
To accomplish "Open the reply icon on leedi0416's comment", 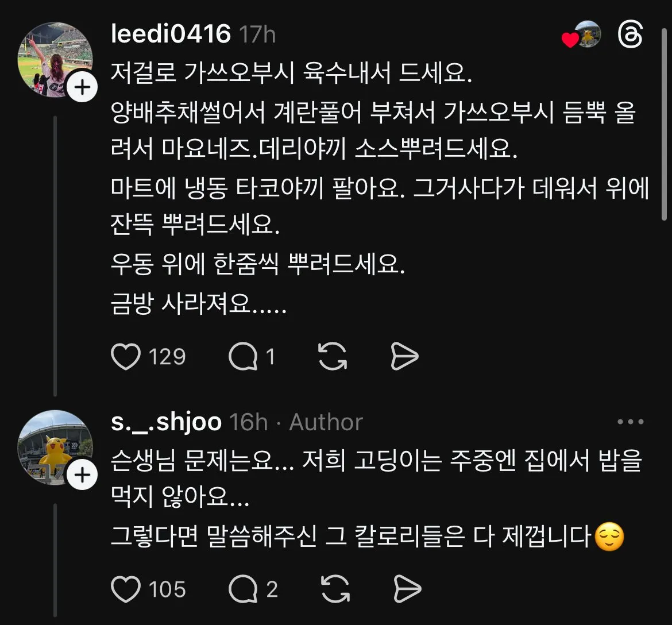I will point(246,356).
